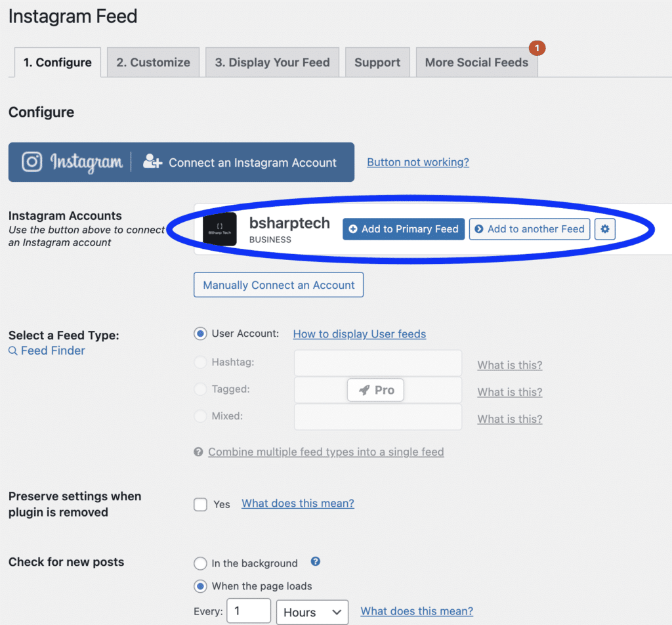
Task: Open the Button not working? link
Action: (x=418, y=162)
